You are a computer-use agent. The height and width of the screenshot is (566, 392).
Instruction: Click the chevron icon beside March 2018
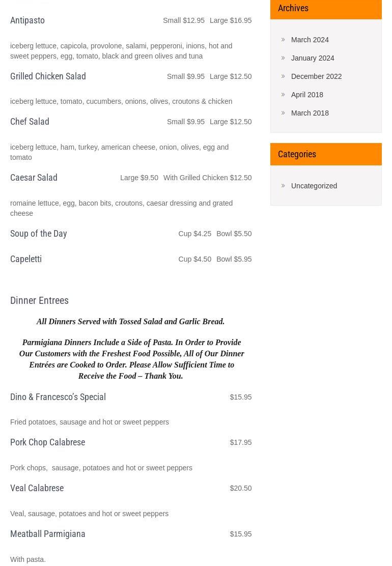click(x=283, y=113)
